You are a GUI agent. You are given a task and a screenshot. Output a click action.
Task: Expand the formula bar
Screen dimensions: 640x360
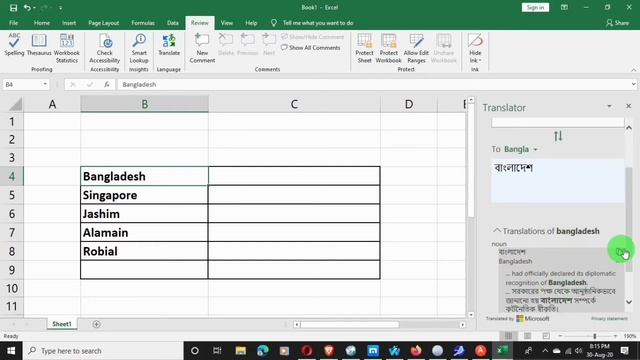[x=633, y=84]
